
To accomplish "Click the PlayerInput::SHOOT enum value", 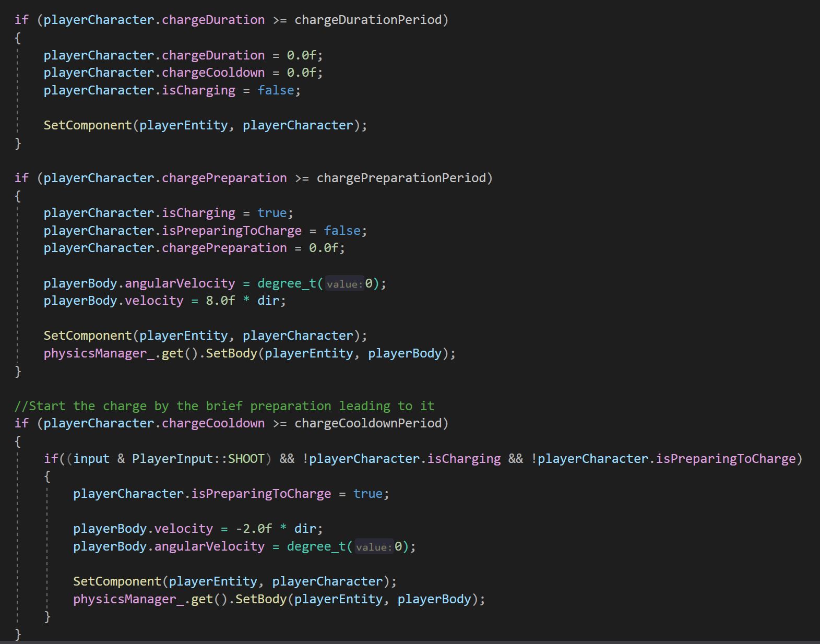I will [x=198, y=459].
